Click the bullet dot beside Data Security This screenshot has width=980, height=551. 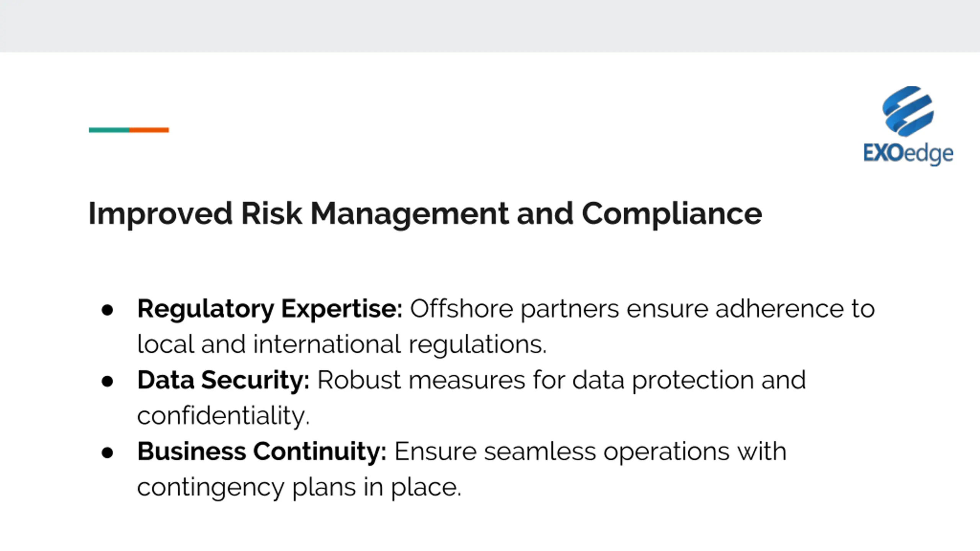click(107, 381)
